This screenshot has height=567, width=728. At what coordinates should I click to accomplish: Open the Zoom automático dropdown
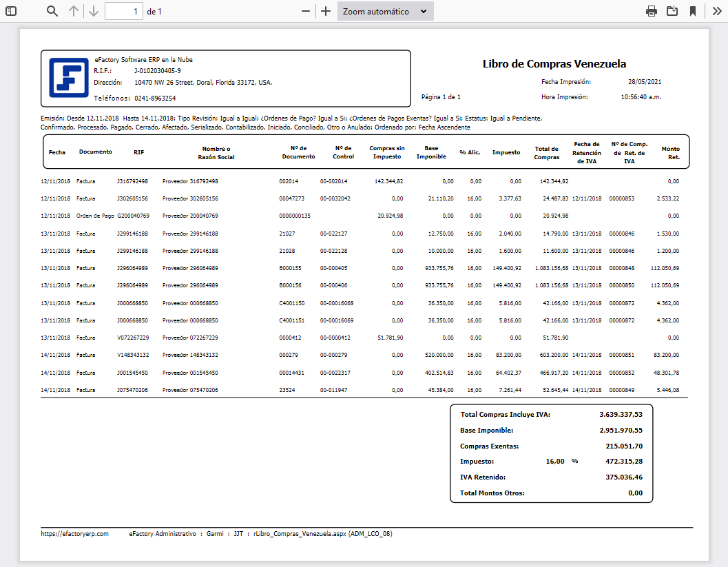pyautogui.click(x=386, y=11)
